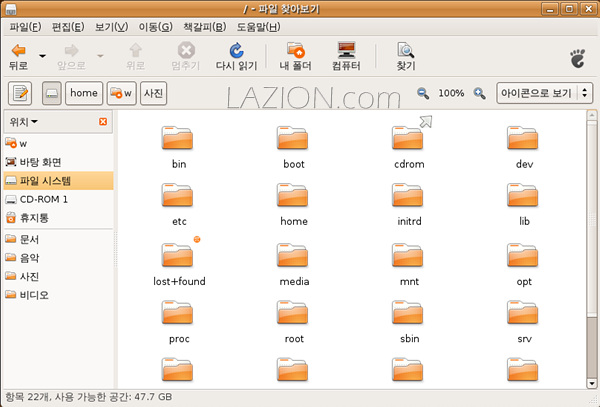The image size is (600, 407).
Task: Click the scrollbar up arrow
Action: pyautogui.click(x=592, y=115)
